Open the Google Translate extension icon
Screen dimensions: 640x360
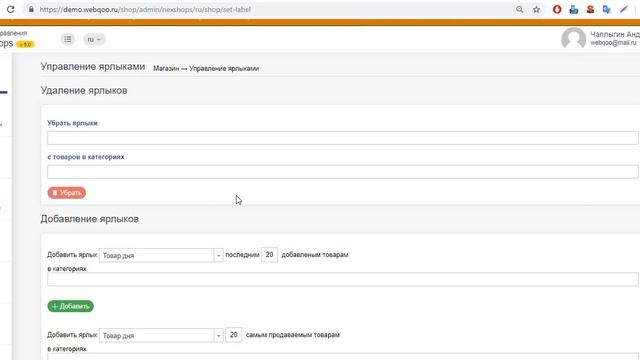(607, 9)
